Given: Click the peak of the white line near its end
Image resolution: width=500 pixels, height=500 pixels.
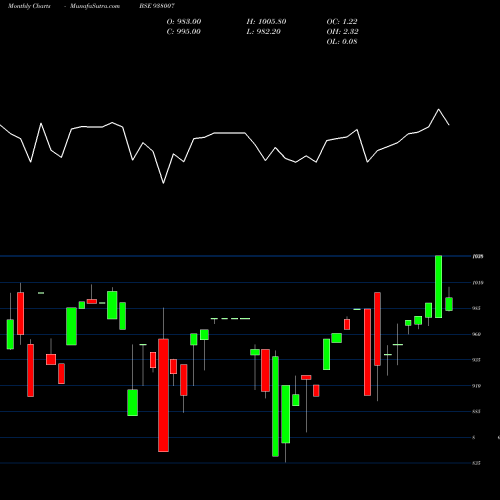Looking at the screenshot, I should 439,109.
